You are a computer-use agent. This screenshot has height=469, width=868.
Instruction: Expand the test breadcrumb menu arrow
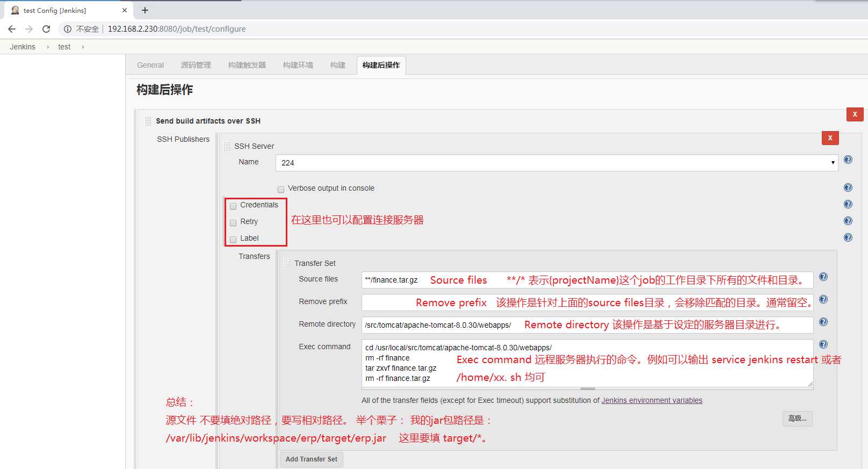click(x=83, y=47)
